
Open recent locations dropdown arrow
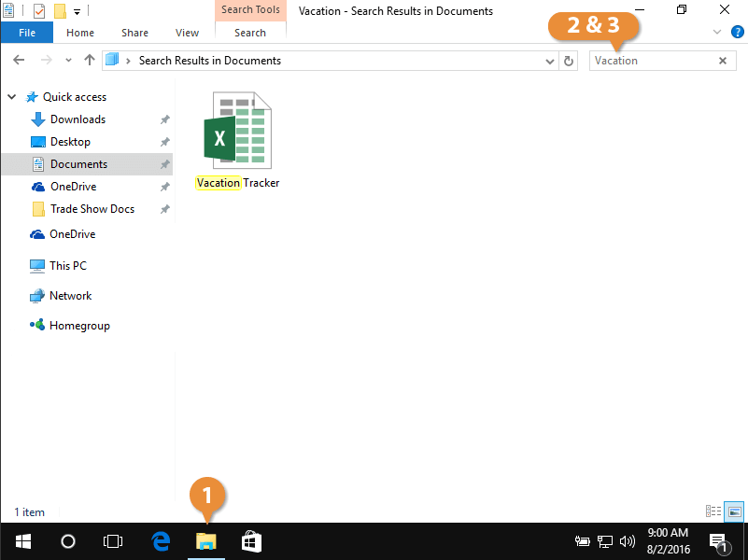pyautogui.click(x=68, y=61)
